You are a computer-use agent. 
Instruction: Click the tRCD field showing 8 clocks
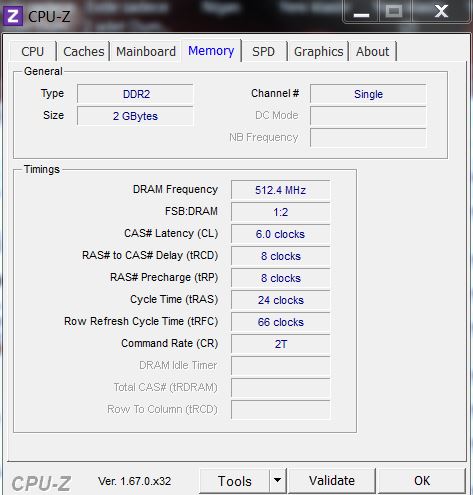[x=281, y=256]
